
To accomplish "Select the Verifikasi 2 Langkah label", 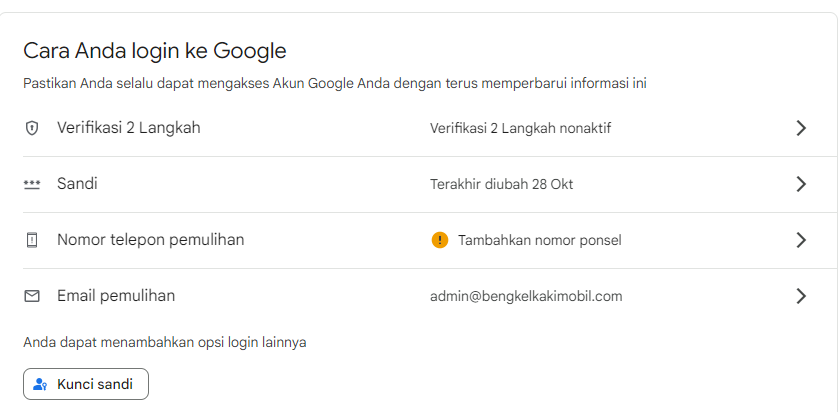I will pyautogui.click(x=129, y=128).
